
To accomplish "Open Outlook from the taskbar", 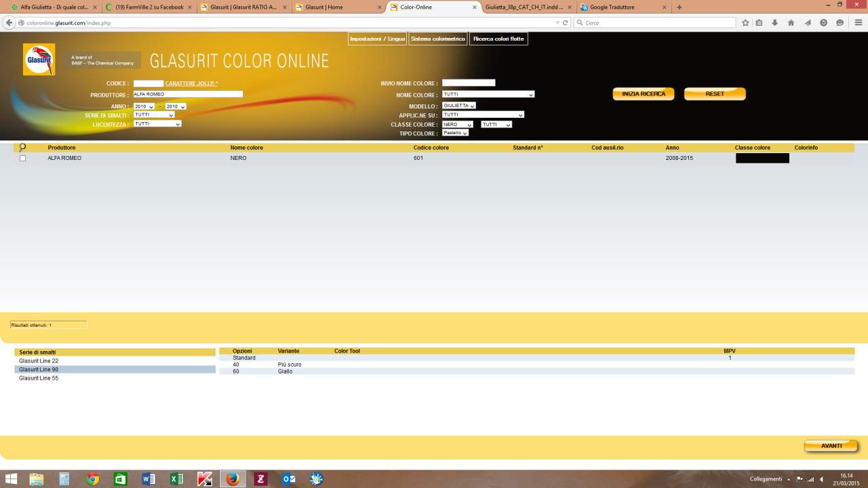I will pos(288,479).
